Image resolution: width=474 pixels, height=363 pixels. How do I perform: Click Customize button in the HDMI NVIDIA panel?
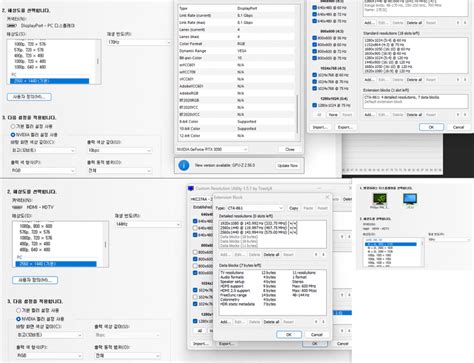[35, 280]
